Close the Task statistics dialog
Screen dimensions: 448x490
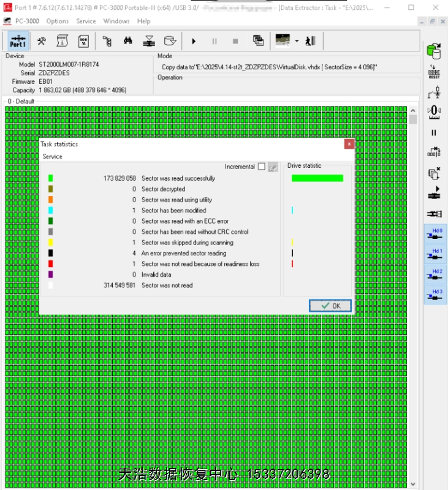[349, 144]
